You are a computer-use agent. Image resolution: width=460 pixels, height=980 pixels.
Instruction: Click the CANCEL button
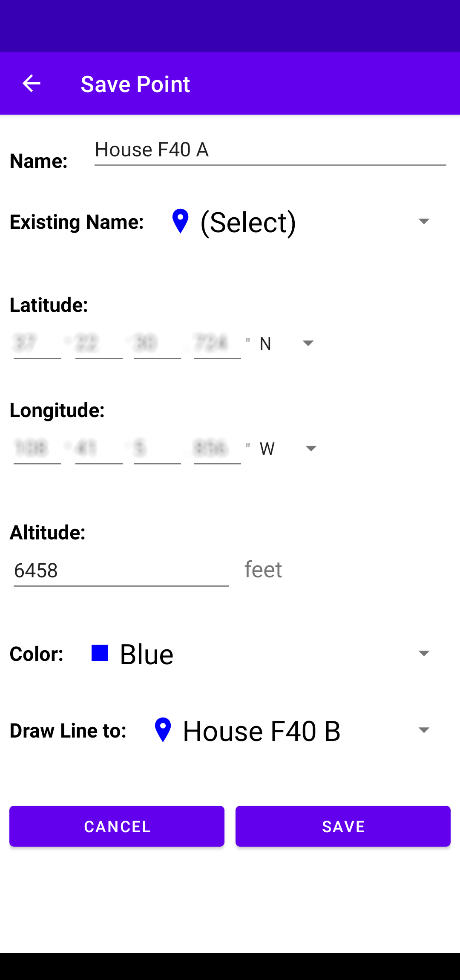[117, 826]
